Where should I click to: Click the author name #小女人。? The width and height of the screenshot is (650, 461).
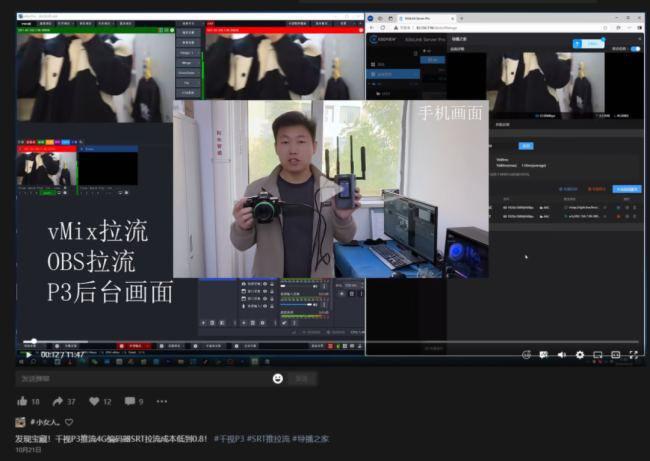(45, 422)
